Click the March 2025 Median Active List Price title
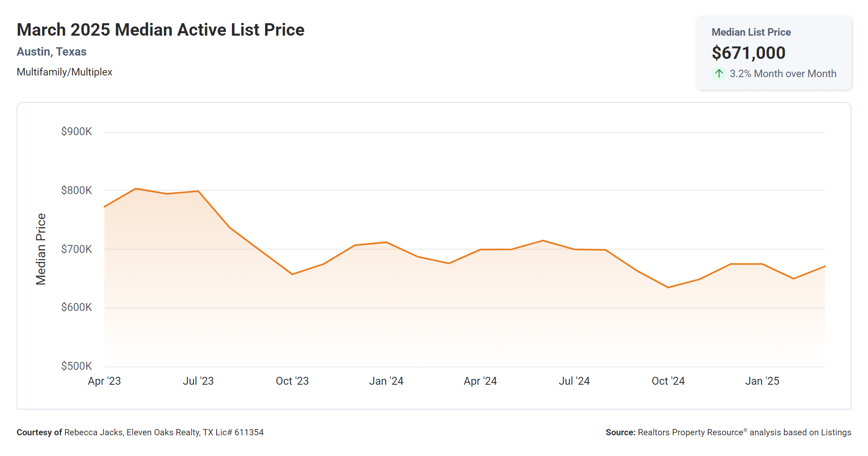Image resolution: width=868 pixels, height=456 pixels. 160,30
